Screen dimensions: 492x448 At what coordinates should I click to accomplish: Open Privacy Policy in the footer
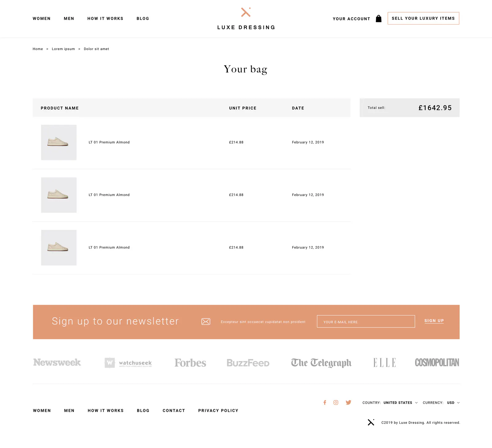(x=218, y=411)
